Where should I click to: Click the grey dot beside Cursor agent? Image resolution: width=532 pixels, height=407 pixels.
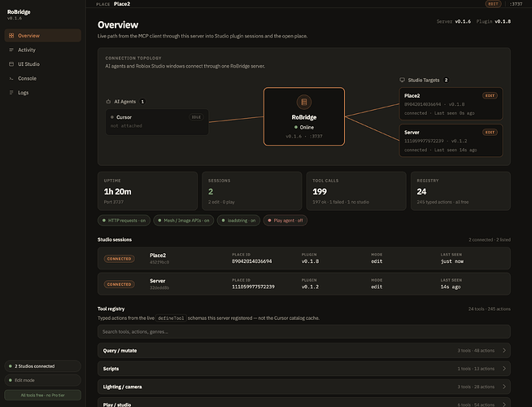pyautogui.click(x=112, y=117)
